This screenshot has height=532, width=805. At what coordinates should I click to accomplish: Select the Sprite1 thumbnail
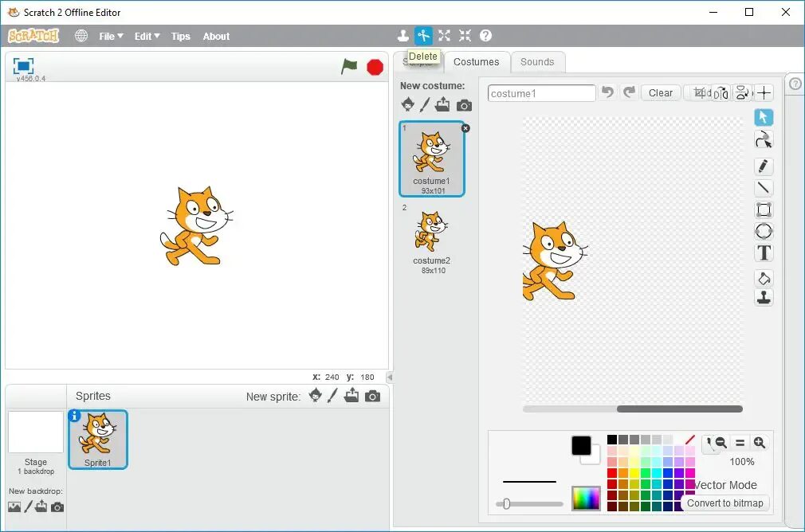pyautogui.click(x=97, y=440)
